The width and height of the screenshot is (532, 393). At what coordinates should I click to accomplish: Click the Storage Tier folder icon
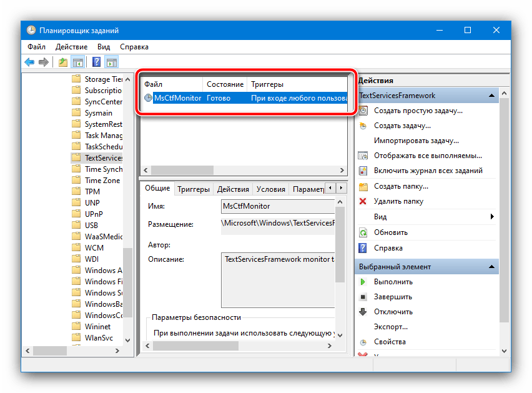[76, 79]
